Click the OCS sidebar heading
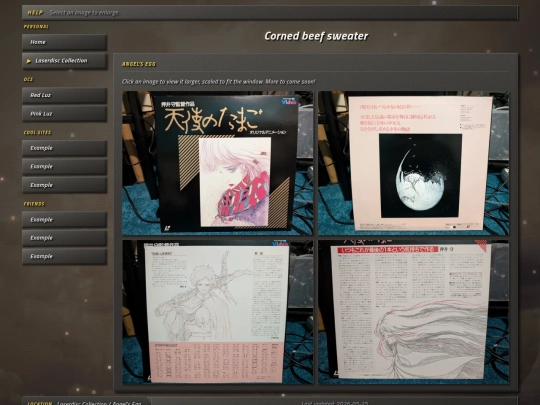 point(28,80)
